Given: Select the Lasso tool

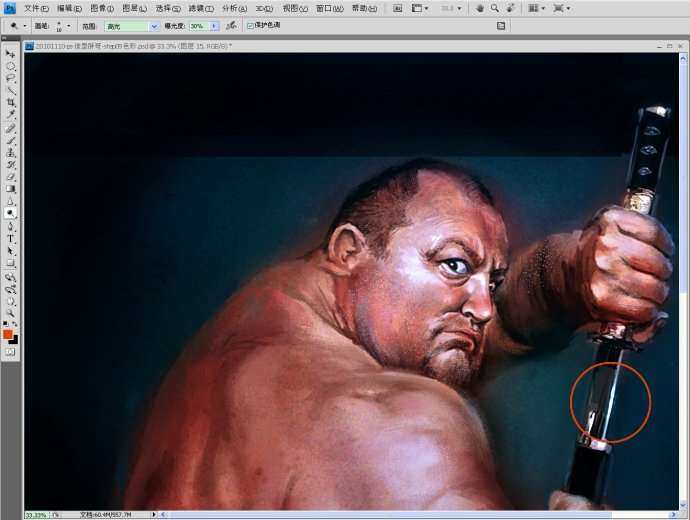Looking at the screenshot, I should click(x=10, y=79).
